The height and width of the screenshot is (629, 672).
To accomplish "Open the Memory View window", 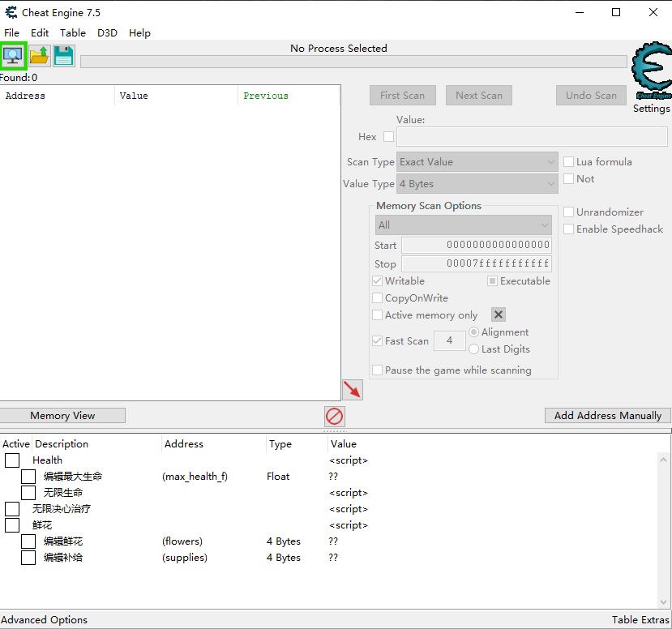I will (x=62, y=416).
